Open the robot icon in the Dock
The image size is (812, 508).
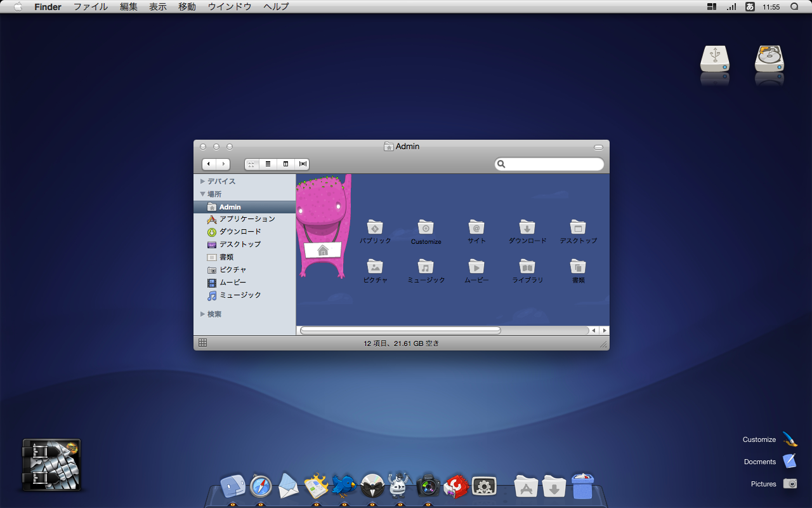coord(400,486)
